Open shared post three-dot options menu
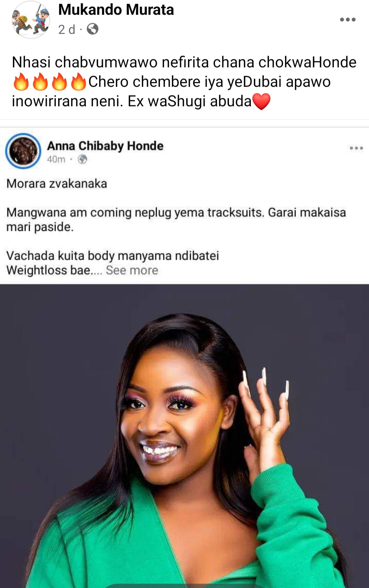This screenshot has width=369, height=588. click(x=356, y=148)
